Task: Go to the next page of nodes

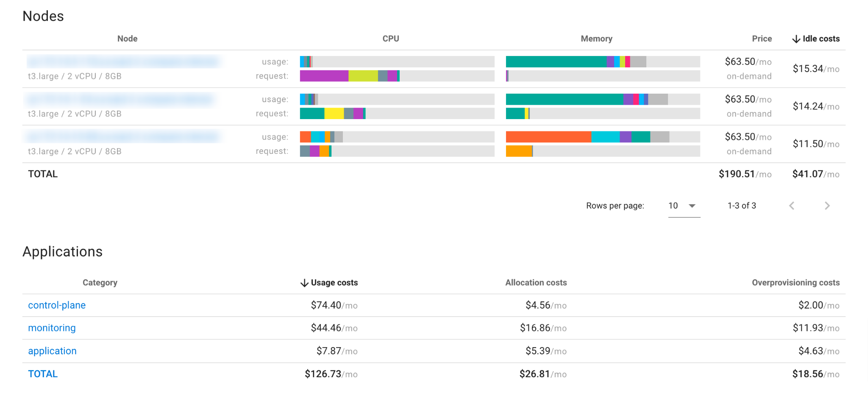Action: pyautogui.click(x=827, y=206)
